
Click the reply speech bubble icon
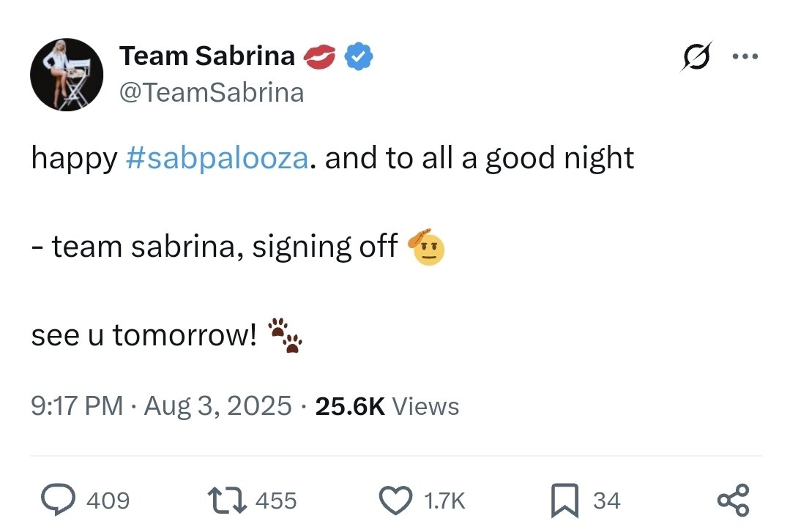coord(59,500)
